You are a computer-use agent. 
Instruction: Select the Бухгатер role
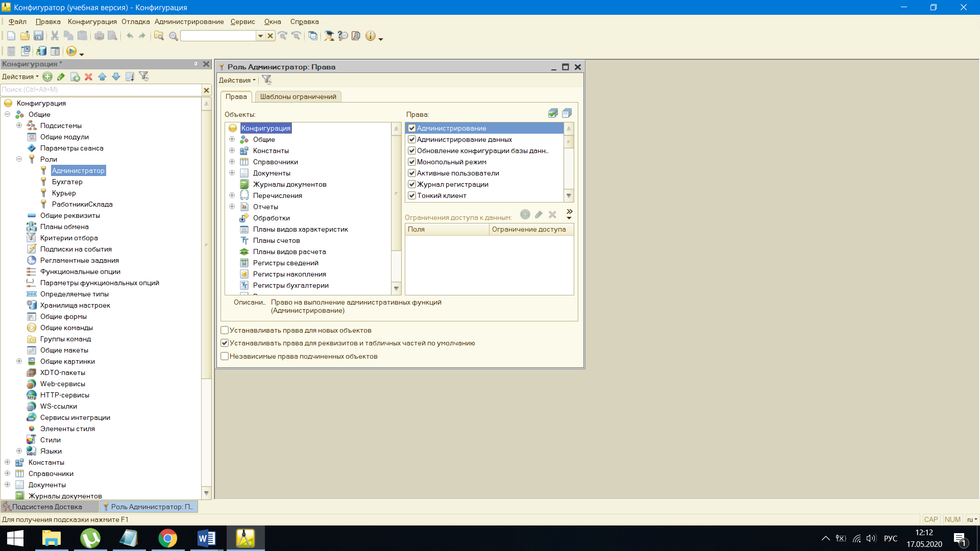pyautogui.click(x=67, y=182)
